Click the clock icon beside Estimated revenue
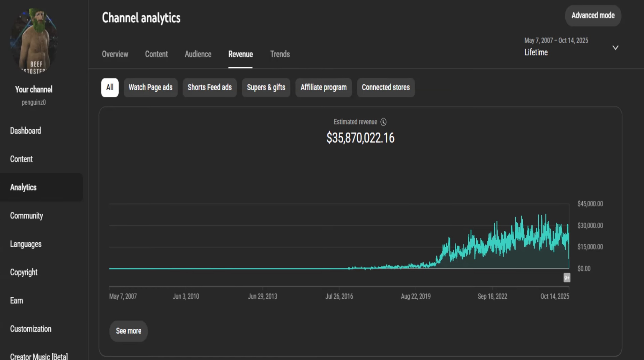This screenshot has width=644, height=360. click(383, 122)
